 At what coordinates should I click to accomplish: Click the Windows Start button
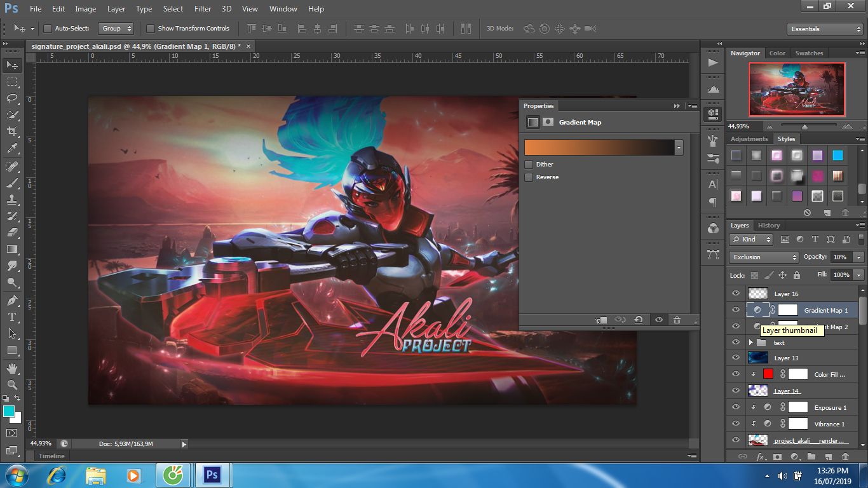[16, 475]
